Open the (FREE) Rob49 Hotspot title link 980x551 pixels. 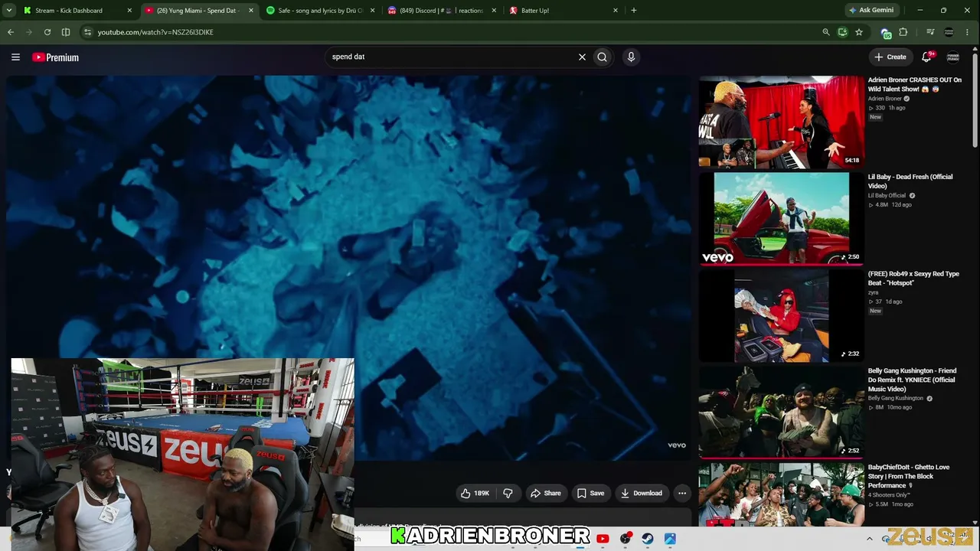(913, 279)
